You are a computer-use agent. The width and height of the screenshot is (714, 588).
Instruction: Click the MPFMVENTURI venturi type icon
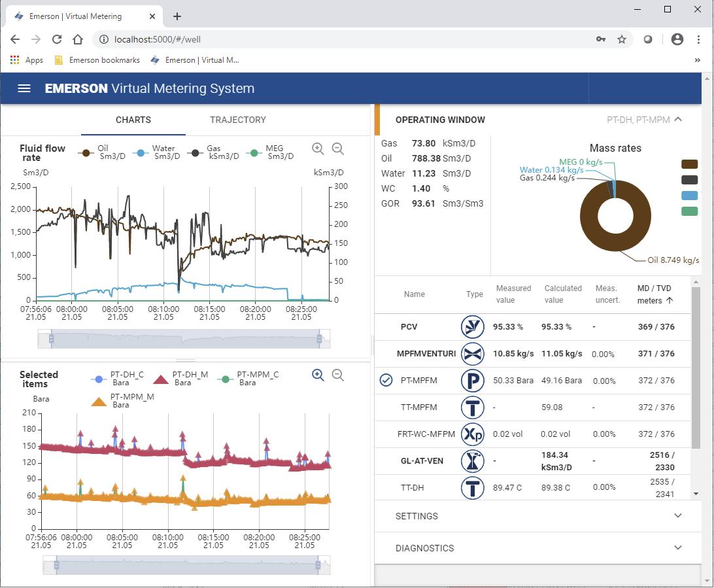[x=472, y=354]
